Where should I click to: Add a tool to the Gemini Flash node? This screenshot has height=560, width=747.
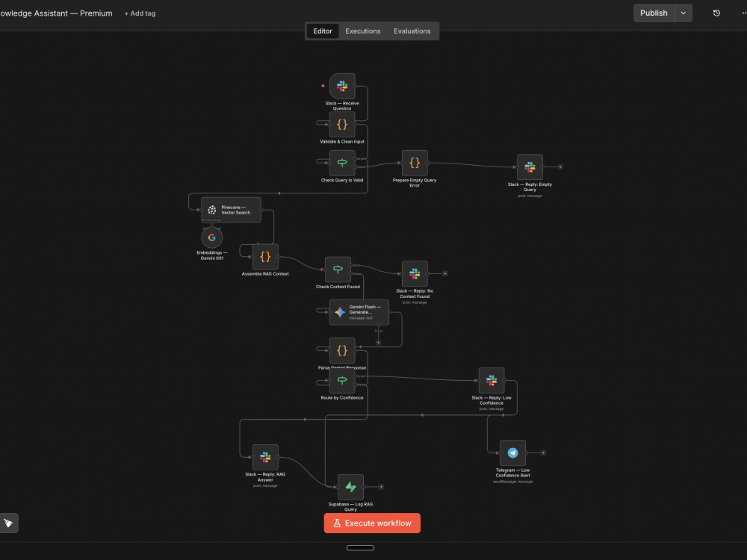point(378,343)
